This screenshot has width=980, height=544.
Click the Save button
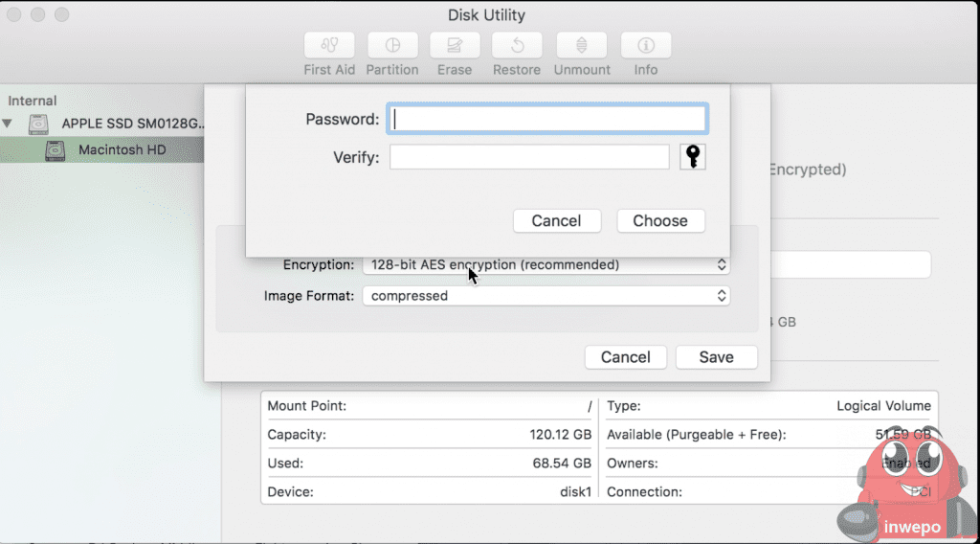click(x=716, y=357)
